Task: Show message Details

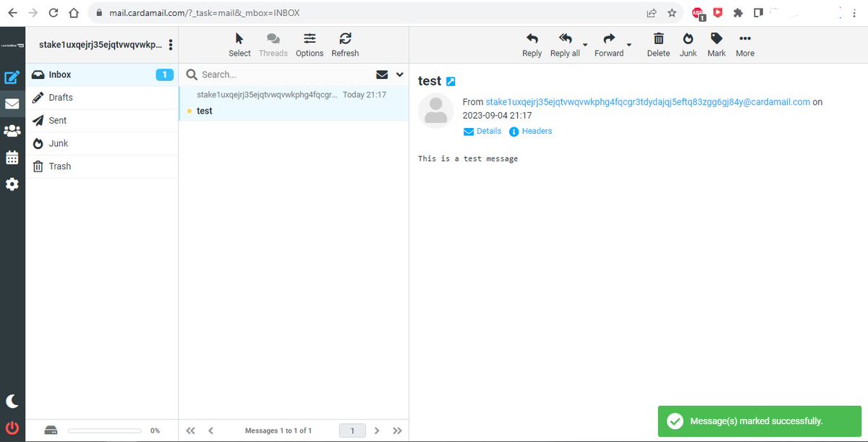Action: click(482, 131)
